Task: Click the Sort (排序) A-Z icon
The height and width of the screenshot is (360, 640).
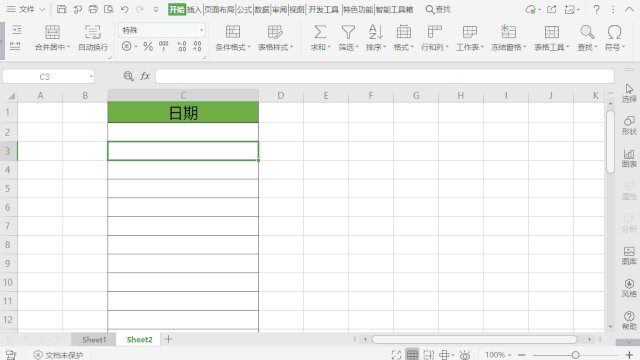Action: [376, 32]
